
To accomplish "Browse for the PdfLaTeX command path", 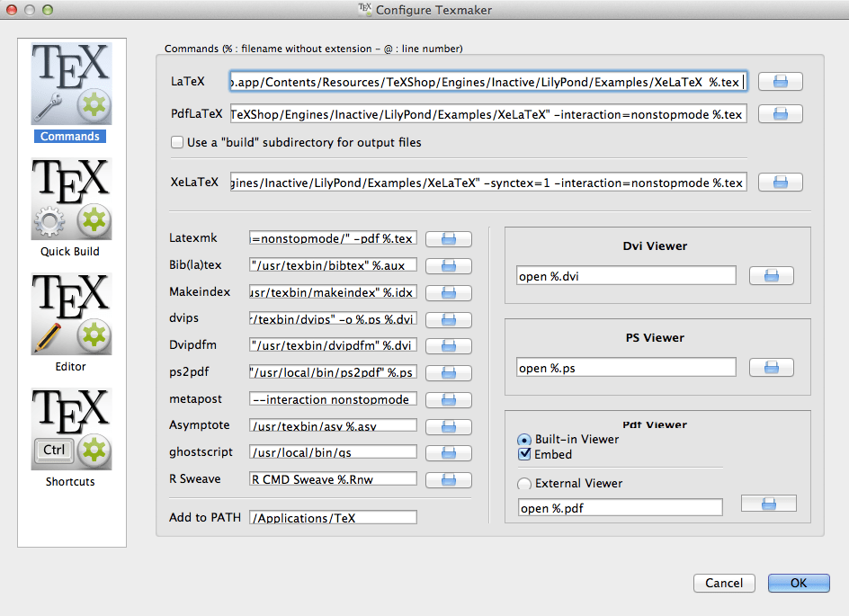I will 781,114.
